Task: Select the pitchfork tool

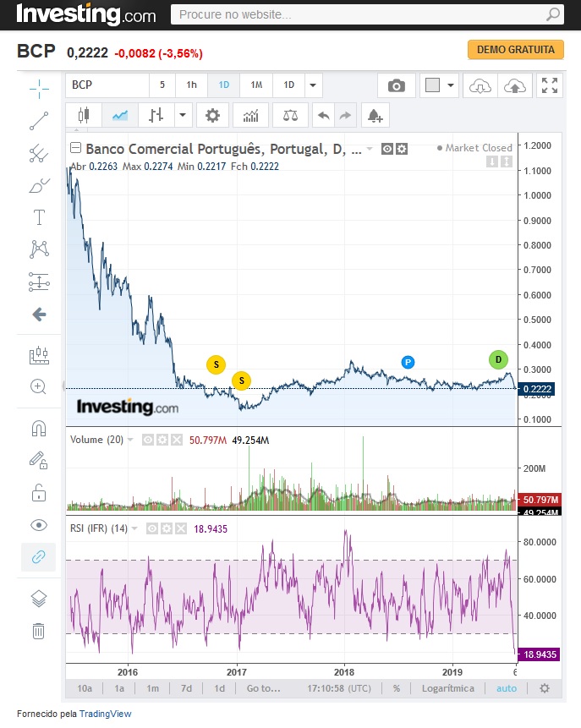Action: (39, 153)
